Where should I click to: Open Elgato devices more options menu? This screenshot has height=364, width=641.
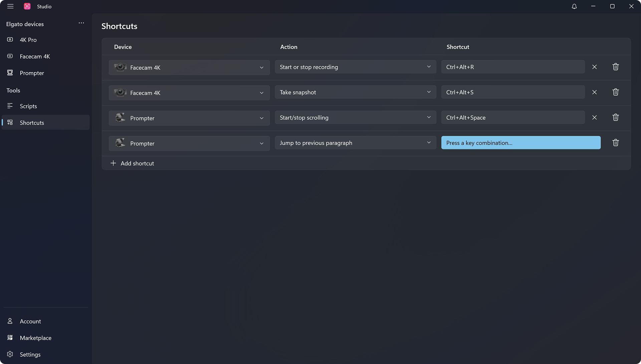(81, 23)
